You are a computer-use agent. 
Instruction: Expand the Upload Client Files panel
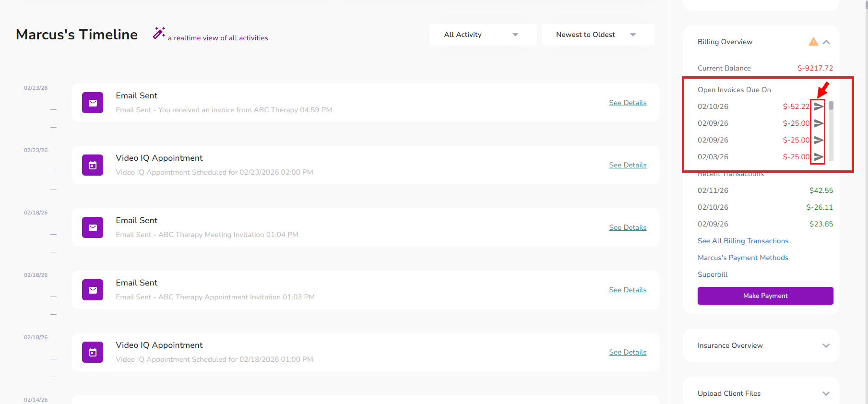pyautogui.click(x=826, y=393)
